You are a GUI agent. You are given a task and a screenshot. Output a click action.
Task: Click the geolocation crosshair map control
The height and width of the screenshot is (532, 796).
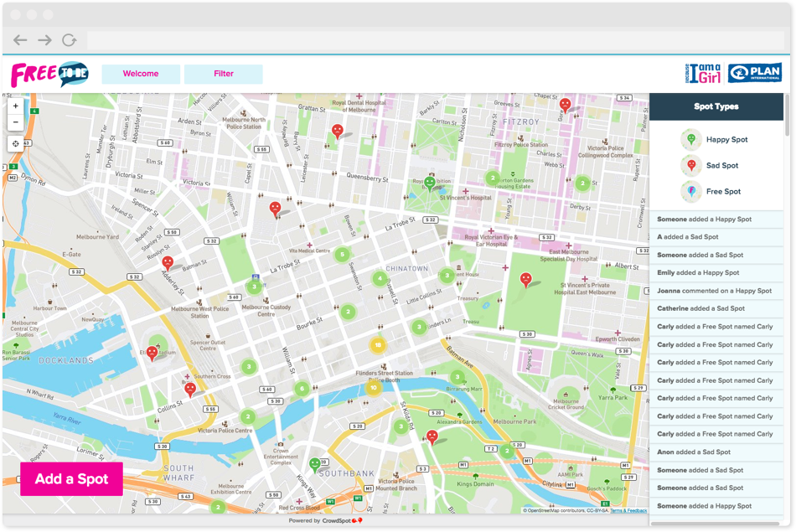pyautogui.click(x=15, y=143)
